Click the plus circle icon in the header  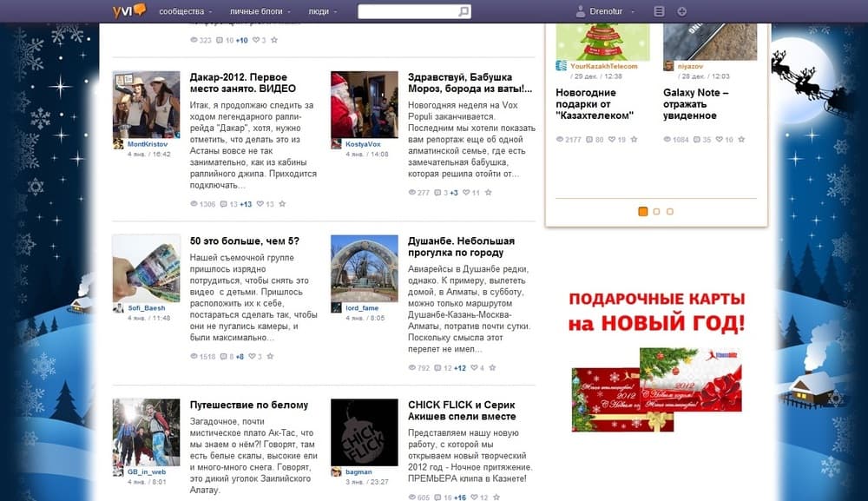click(682, 11)
